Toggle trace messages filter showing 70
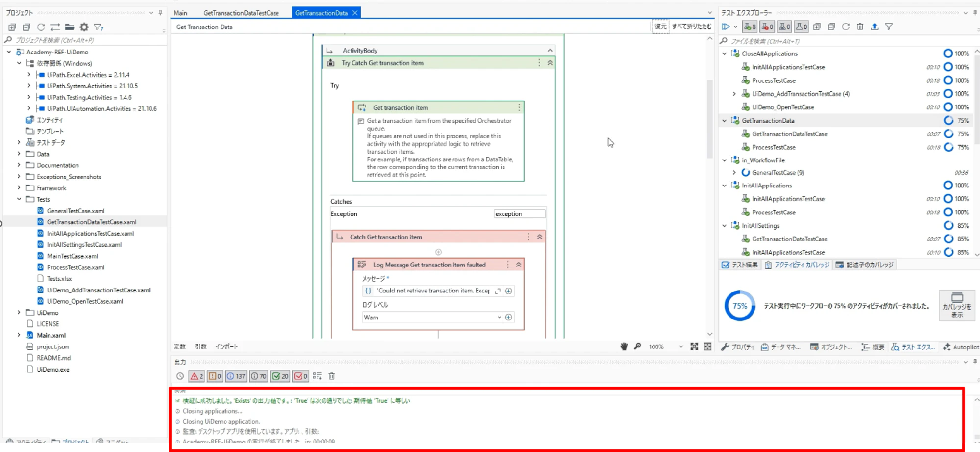The image size is (980, 452). pos(259,376)
